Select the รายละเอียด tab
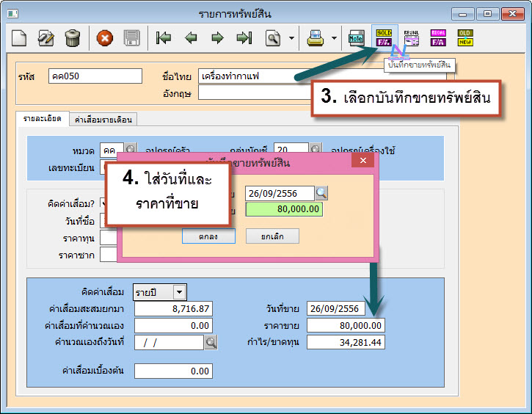 click(43, 119)
